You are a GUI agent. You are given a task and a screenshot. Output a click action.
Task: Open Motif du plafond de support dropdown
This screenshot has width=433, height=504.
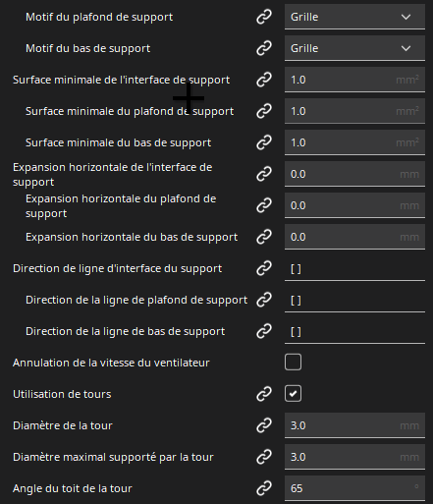click(x=354, y=17)
